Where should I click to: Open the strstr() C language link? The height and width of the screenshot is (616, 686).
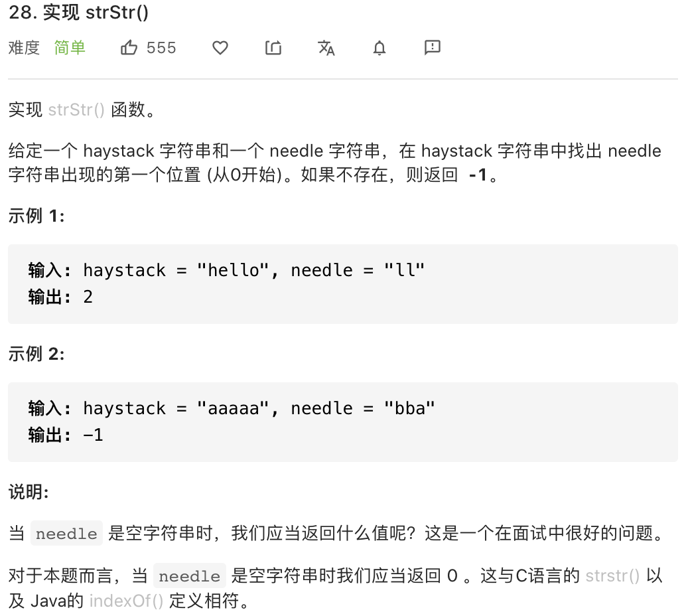(612, 576)
